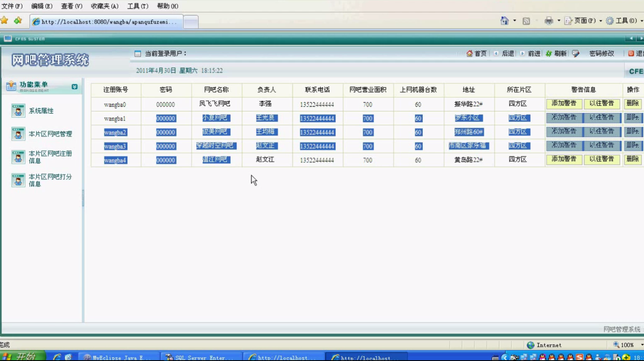Viewport: 644px width, 361px height.
Task: Click the 本片区网吧打分信息 sidebar icon
Action: point(18,181)
